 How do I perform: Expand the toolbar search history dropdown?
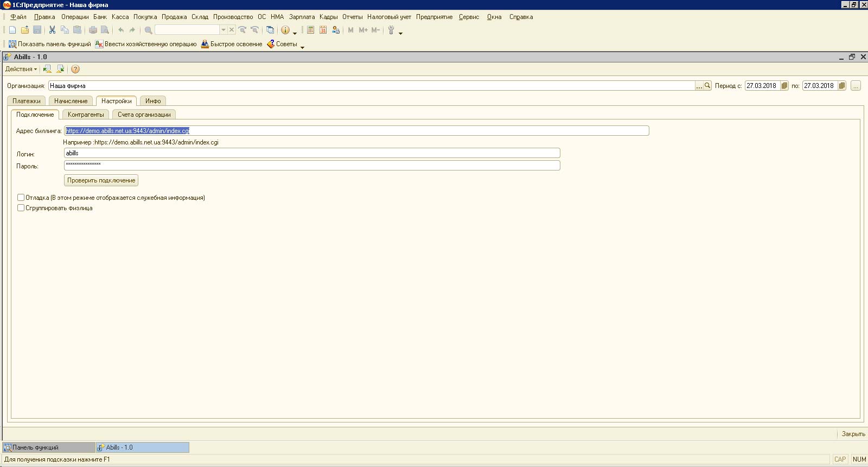pyautogui.click(x=224, y=30)
